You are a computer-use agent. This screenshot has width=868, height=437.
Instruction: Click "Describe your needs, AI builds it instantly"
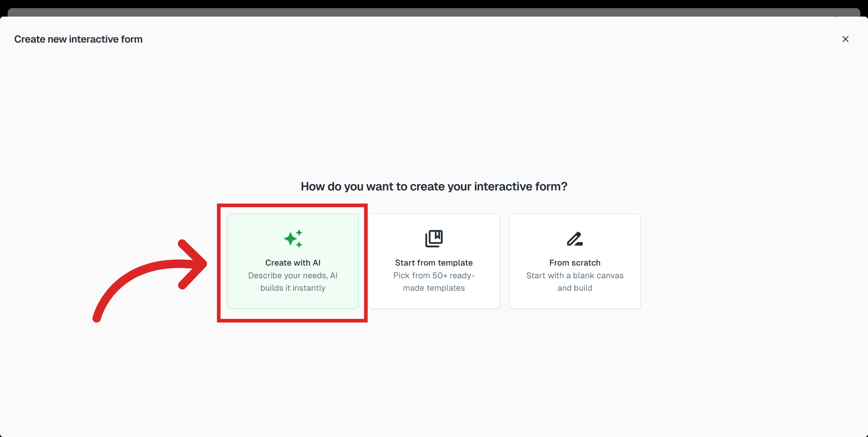[x=293, y=282]
